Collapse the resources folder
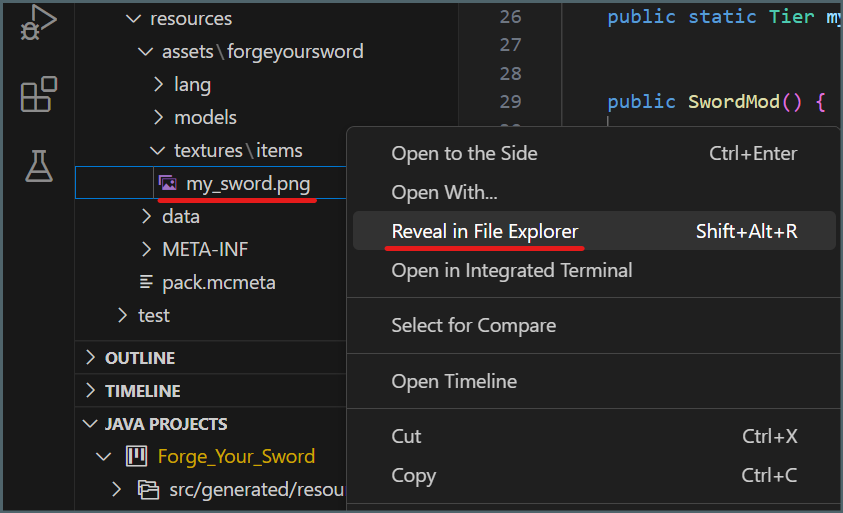The height and width of the screenshot is (513, 843). [x=133, y=19]
